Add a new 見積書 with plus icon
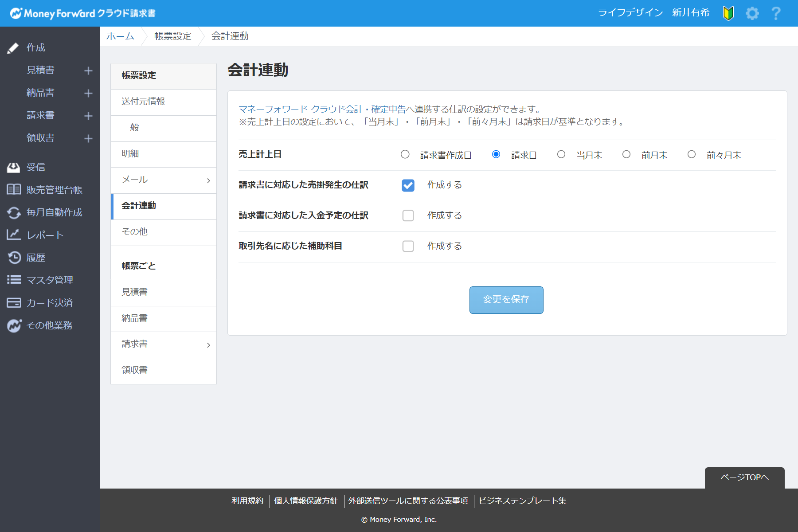Screen dimensions: 798x532 click(x=88, y=70)
